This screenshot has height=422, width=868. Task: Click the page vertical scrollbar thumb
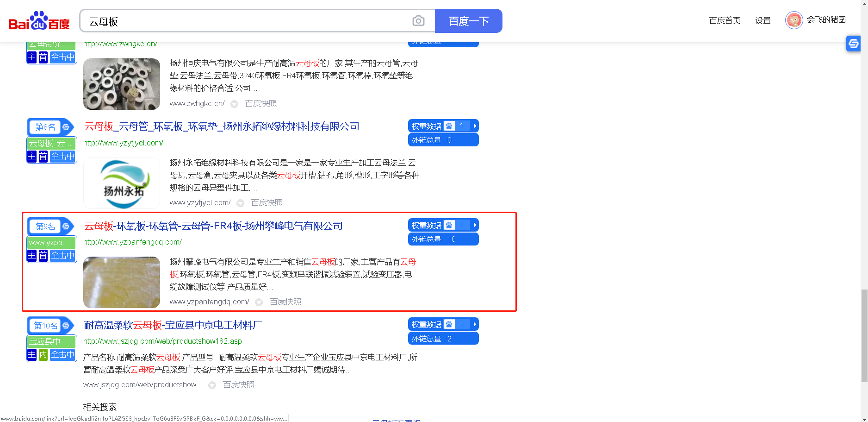click(864, 336)
